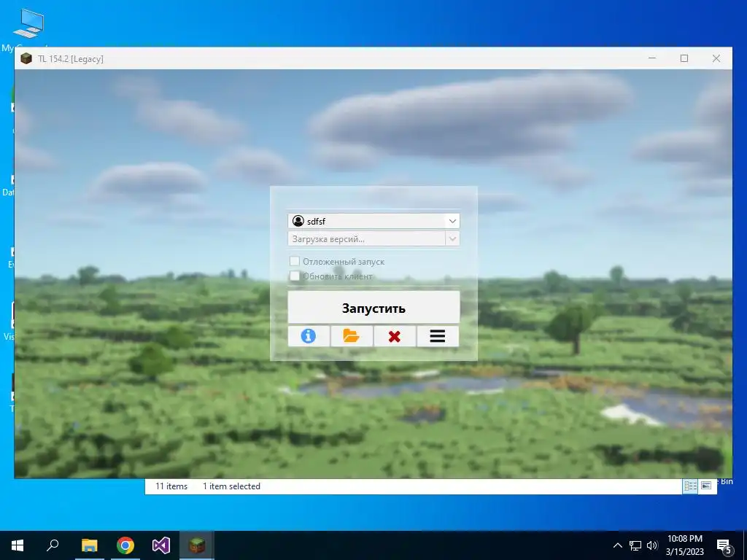Launch Google Chrome from the taskbar
This screenshot has width=747, height=560.
125,545
